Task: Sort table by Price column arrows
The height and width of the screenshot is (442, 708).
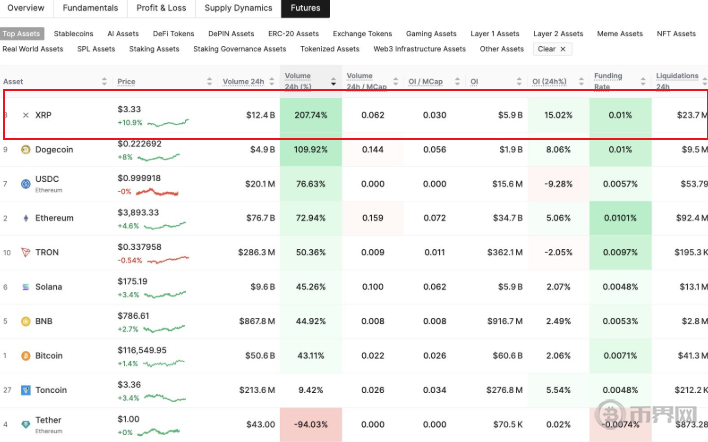Action: (209, 82)
